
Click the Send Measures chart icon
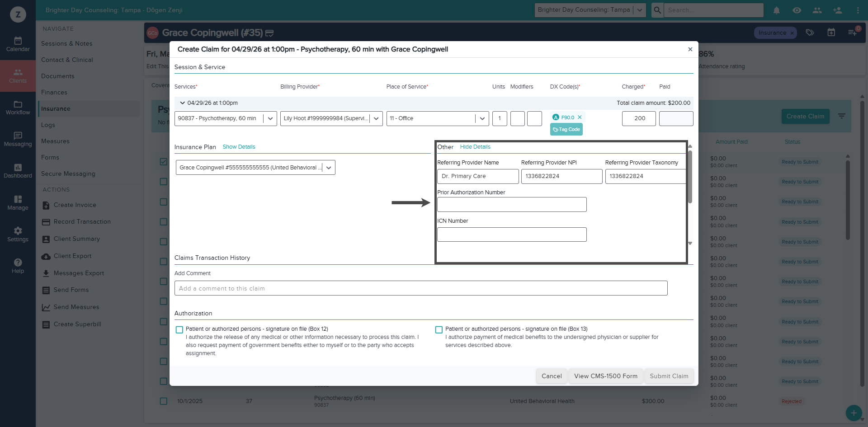(46, 307)
